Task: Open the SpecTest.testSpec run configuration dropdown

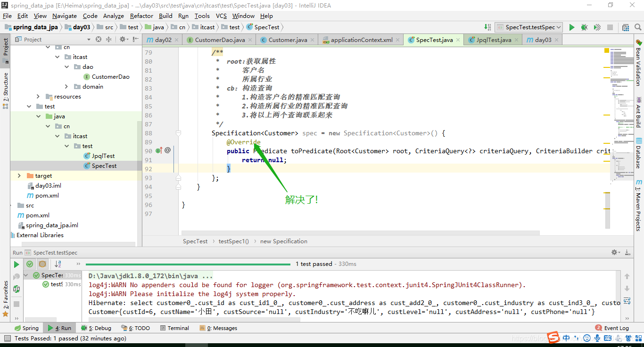Action: [x=528, y=27]
